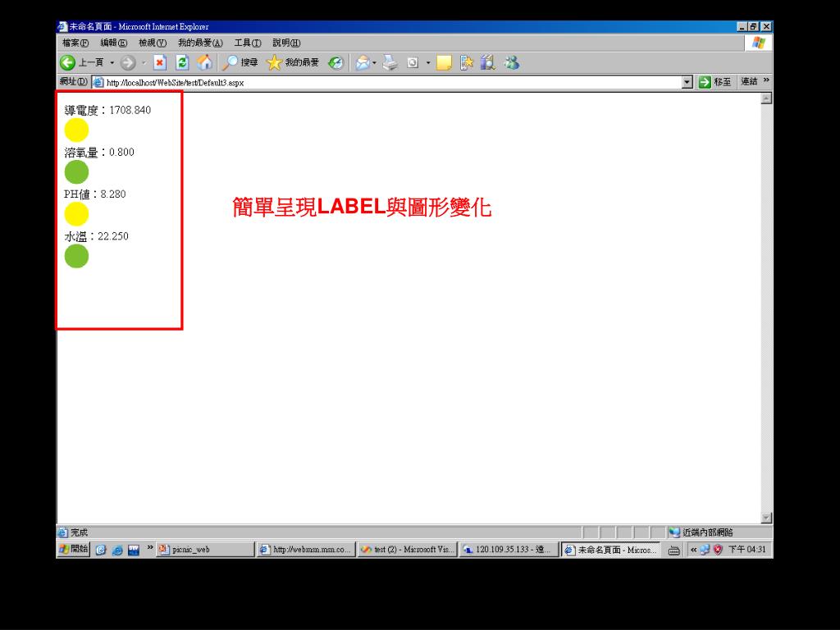Refresh the page with the green arrows icon
The height and width of the screenshot is (630, 840).
point(183,63)
